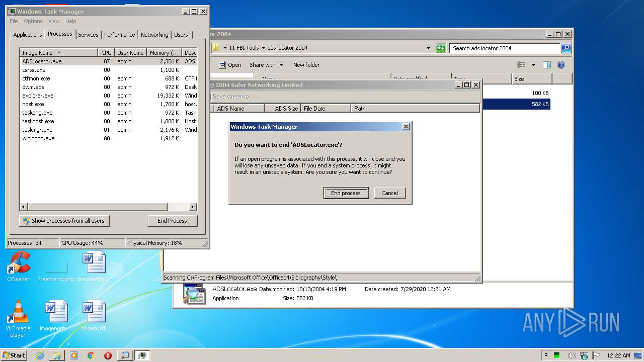Click New folder in Explorer toolbar

pyautogui.click(x=306, y=65)
